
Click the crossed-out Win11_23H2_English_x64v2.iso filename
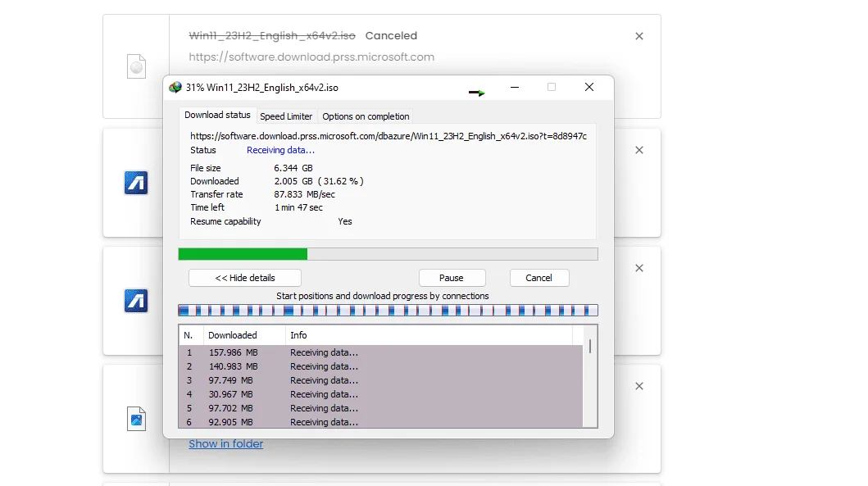point(272,35)
